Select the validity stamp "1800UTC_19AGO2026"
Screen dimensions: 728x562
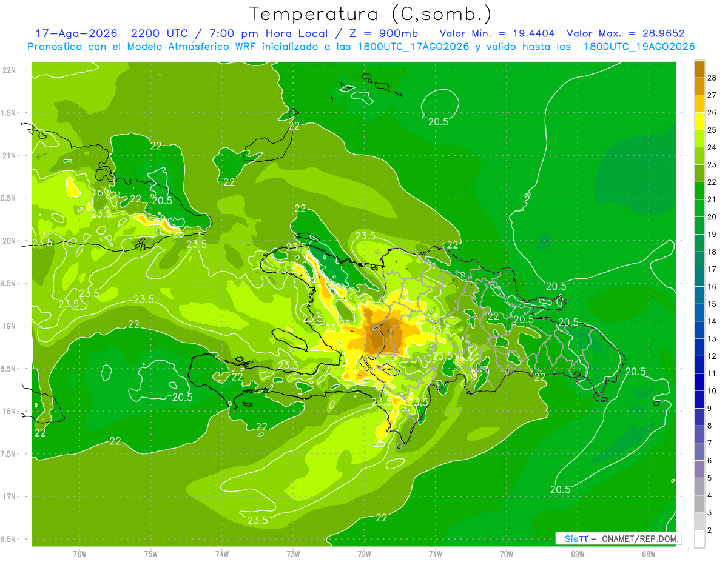[639, 47]
